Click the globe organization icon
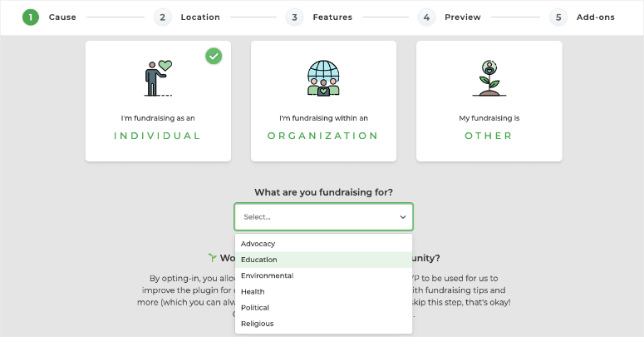Viewport: 644px width, 337px height. (323, 78)
